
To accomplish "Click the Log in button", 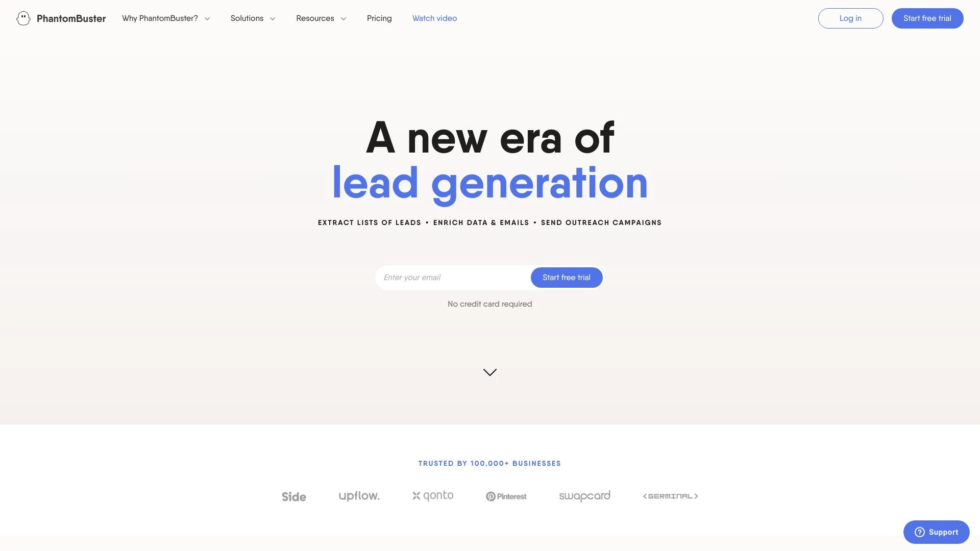I will tap(850, 18).
